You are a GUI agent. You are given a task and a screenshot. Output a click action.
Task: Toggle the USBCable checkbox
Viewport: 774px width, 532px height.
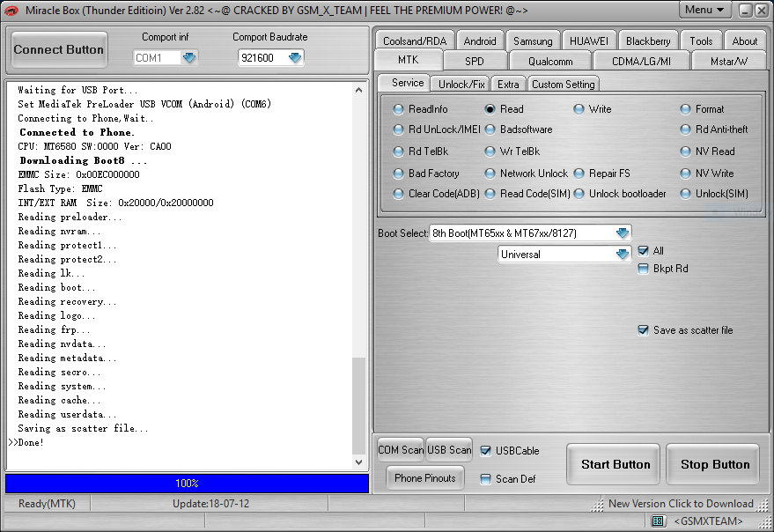(x=485, y=450)
